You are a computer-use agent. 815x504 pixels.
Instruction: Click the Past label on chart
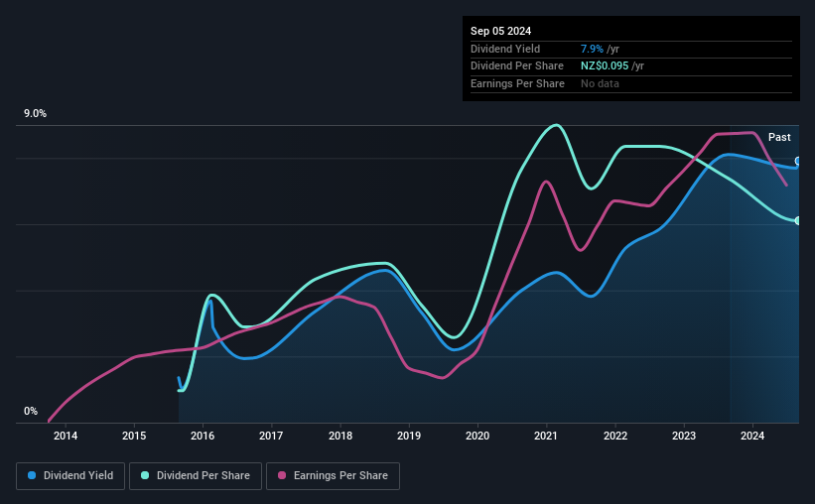click(779, 137)
